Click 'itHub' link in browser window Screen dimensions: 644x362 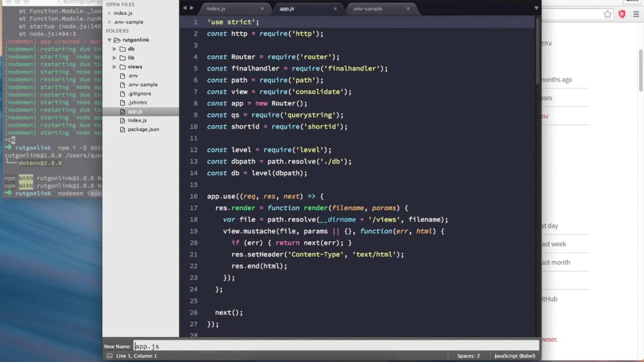coord(549,299)
